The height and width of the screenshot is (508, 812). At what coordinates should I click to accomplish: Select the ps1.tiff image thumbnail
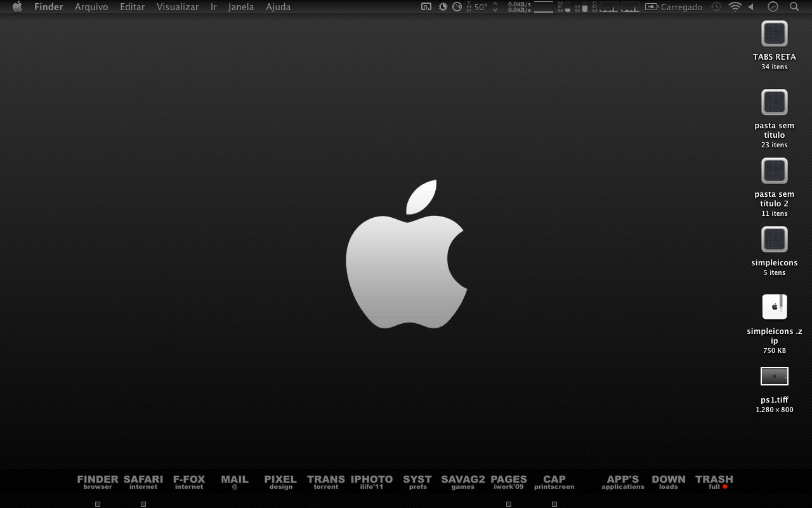click(x=775, y=377)
